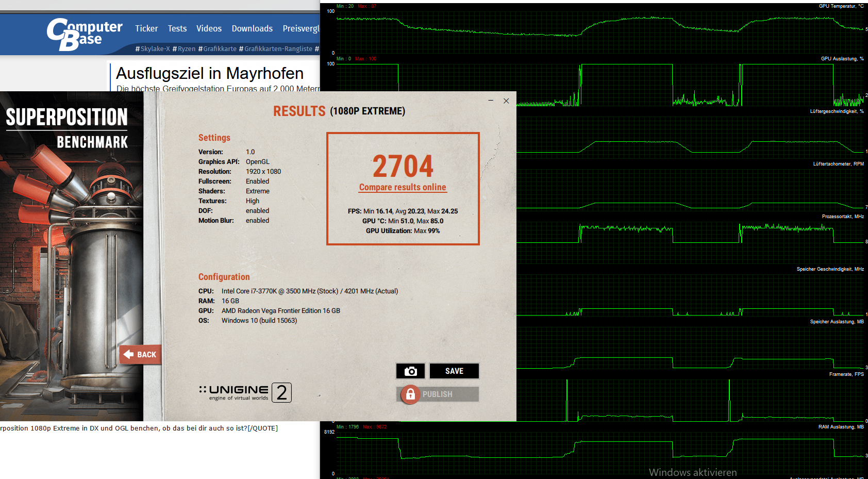
Task: Click the ComputerBase logo
Action: (x=85, y=35)
